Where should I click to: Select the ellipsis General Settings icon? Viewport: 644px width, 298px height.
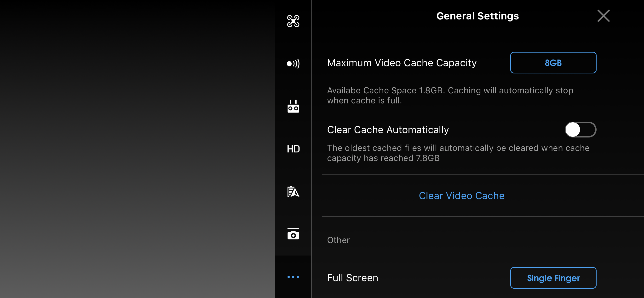293,277
